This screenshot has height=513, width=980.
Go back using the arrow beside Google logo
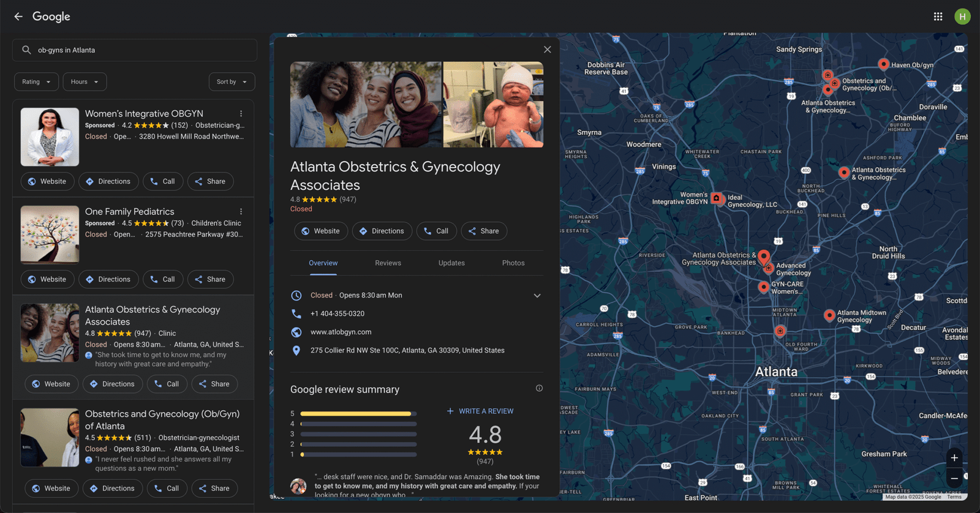pos(18,17)
